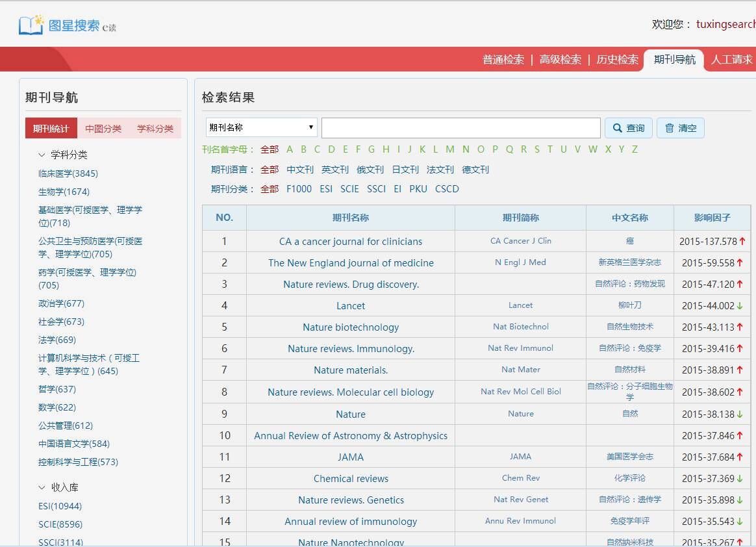This screenshot has width=756, height=547.
Task: Filter journal category by SCIE
Action: 349,189
